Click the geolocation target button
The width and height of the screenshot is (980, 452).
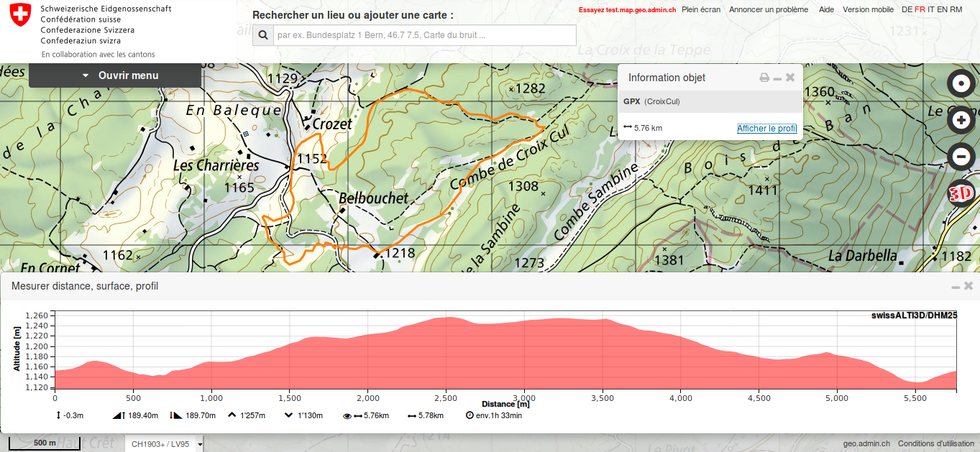(x=961, y=83)
